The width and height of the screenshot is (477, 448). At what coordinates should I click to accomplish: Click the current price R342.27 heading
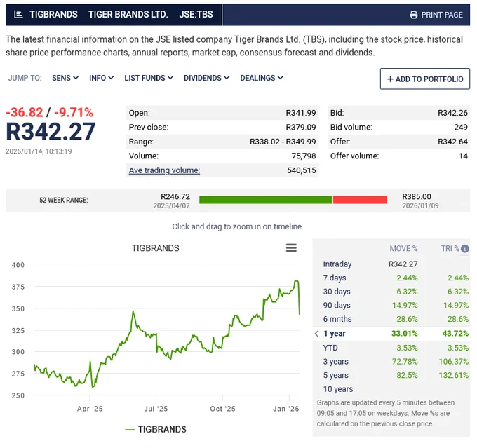pos(51,131)
